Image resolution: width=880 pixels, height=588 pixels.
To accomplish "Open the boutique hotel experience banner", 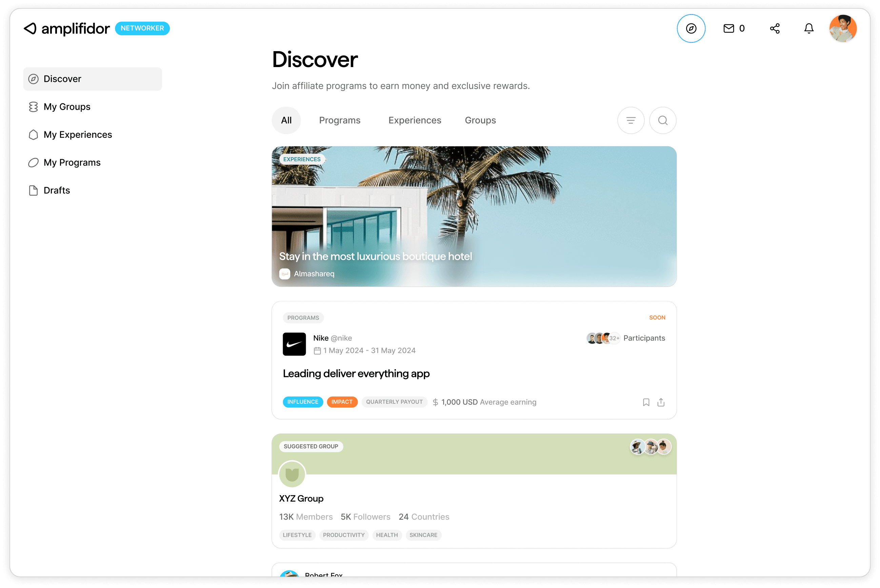I will pos(474,216).
